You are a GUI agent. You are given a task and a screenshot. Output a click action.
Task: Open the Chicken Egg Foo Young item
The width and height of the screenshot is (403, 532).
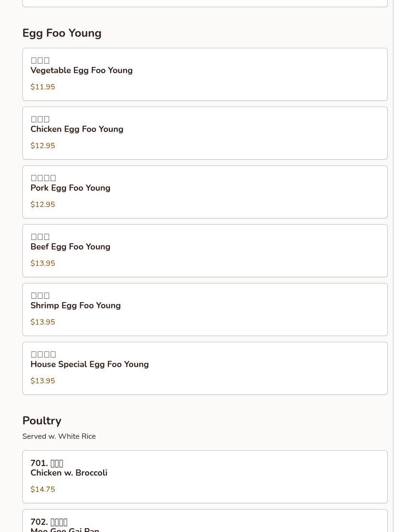coord(77,130)
